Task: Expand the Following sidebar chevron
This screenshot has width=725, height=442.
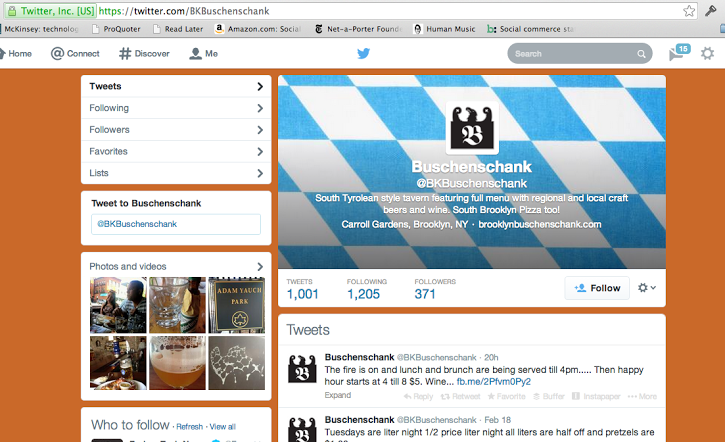Action: 260,108
